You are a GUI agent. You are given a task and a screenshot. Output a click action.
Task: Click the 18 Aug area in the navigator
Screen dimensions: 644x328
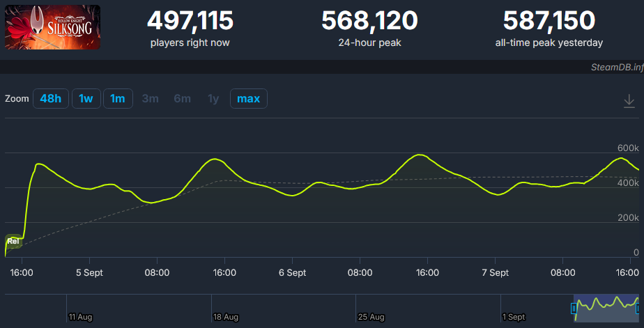point(225,317)
